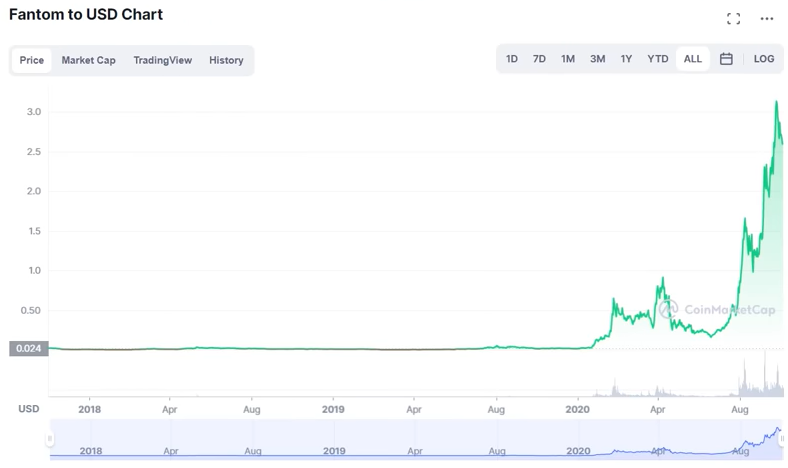788x468 pixels.
Task: Click the 1.0 y-axis label
Action: pyautogui.click(x=34, y=270)
